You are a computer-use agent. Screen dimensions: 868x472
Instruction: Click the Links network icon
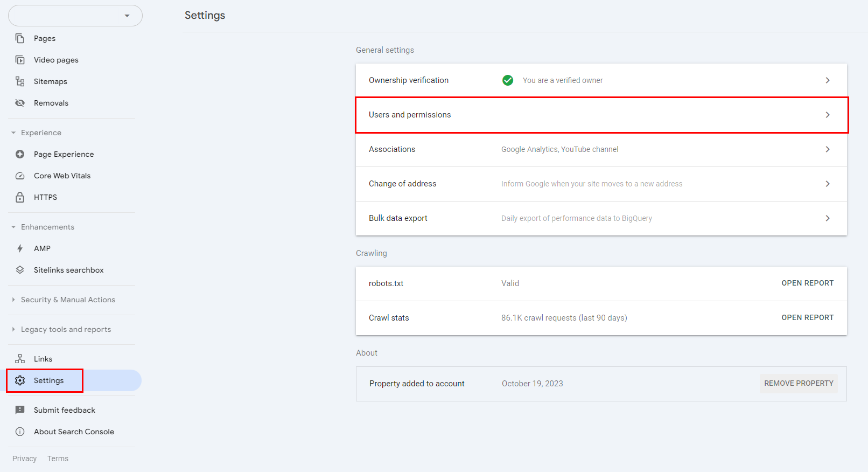click(20, 359)
